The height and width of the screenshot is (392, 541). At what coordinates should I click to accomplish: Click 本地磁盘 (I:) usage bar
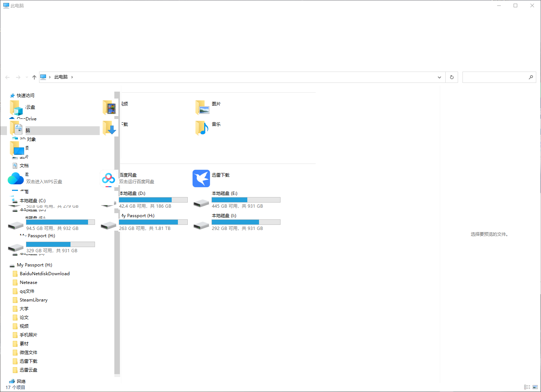pos(246,222)
